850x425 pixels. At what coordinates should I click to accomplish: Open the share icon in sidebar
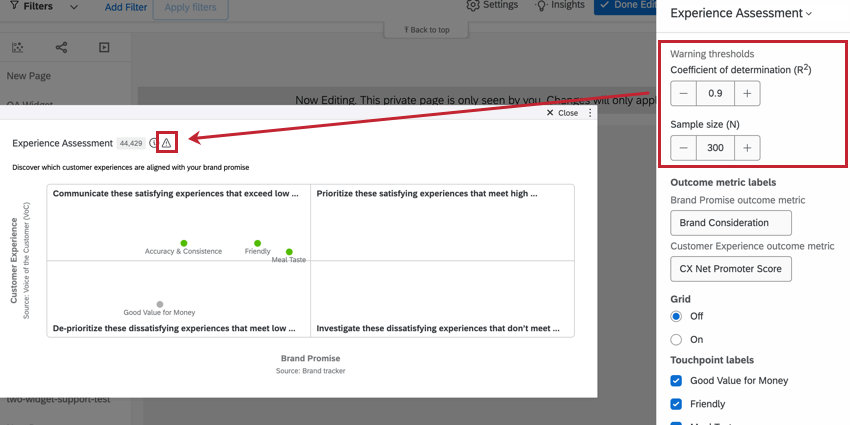(x=61, y=47)
